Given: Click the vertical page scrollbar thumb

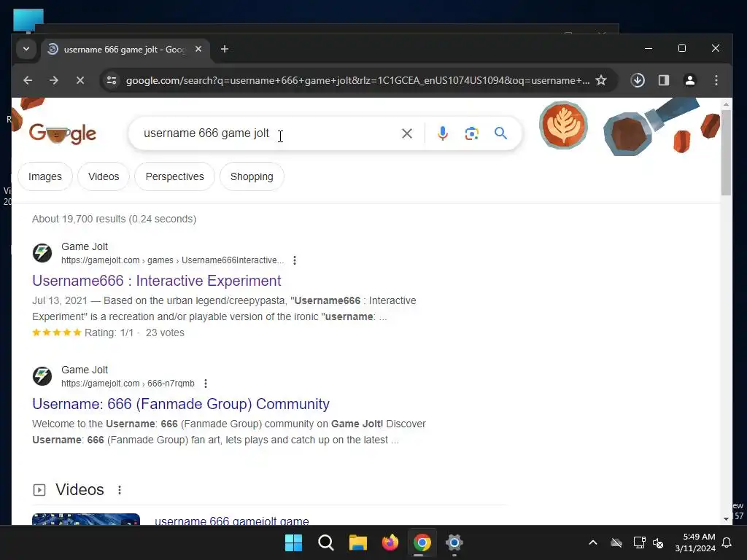Looking at the screenshot, I should click(x=726, y=152).
